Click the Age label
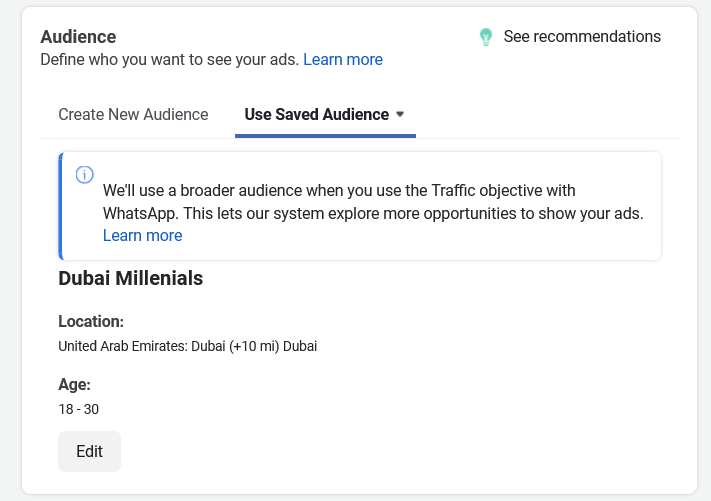 pos(75,384)
